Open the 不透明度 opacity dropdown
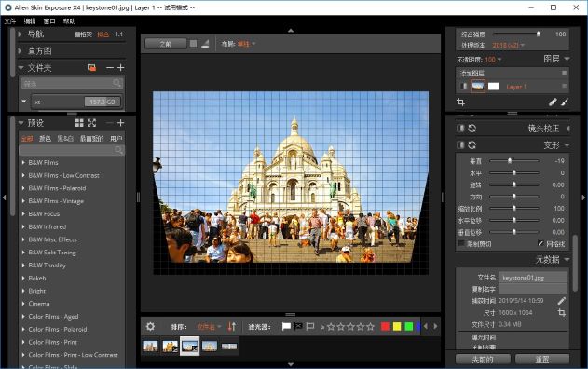The image size is (588, 369). click(493, 60)
